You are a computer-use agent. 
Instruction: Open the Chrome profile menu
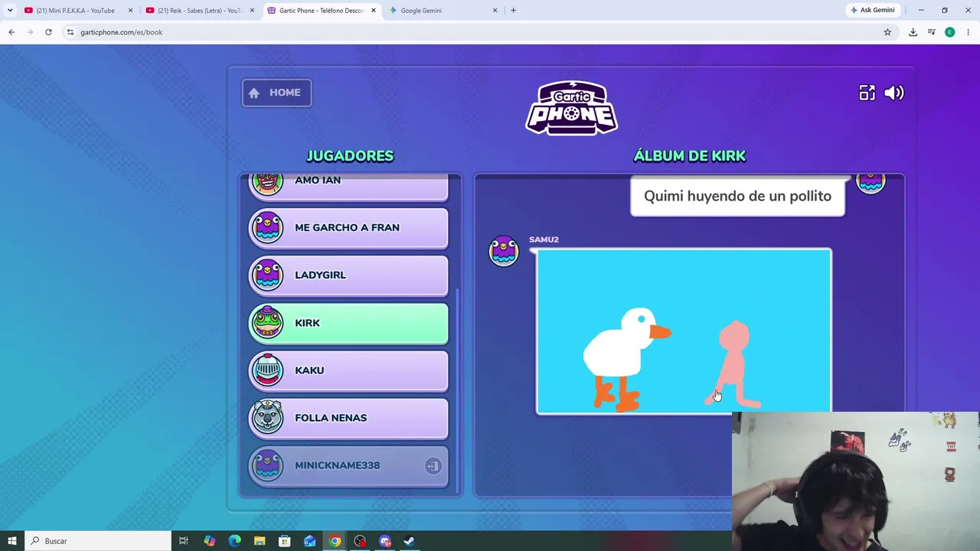click(949, 32)
